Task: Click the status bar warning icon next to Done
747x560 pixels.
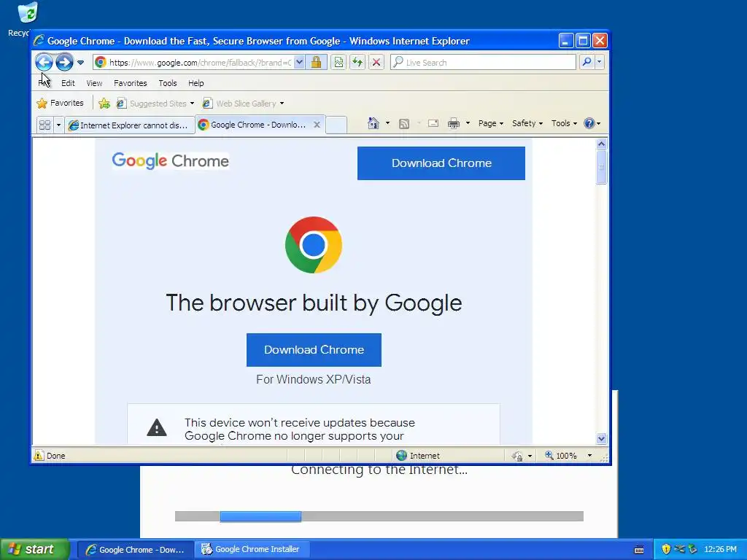Action: pyautogui.click(x=39, y=456)
